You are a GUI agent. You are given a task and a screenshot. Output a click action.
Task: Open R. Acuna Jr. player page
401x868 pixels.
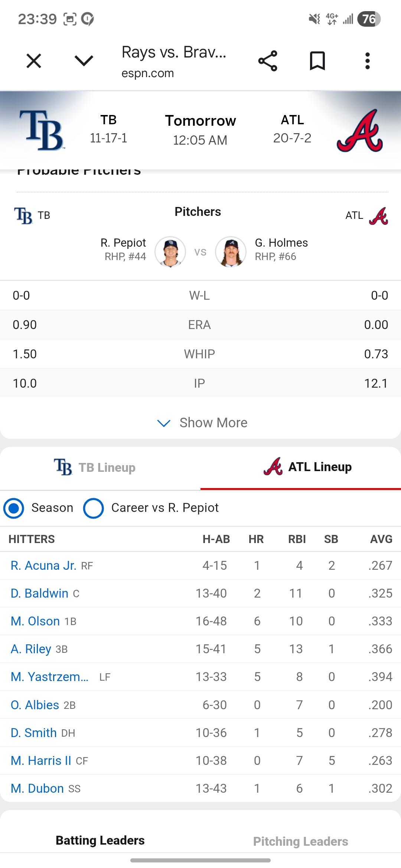tap(43, 565)
